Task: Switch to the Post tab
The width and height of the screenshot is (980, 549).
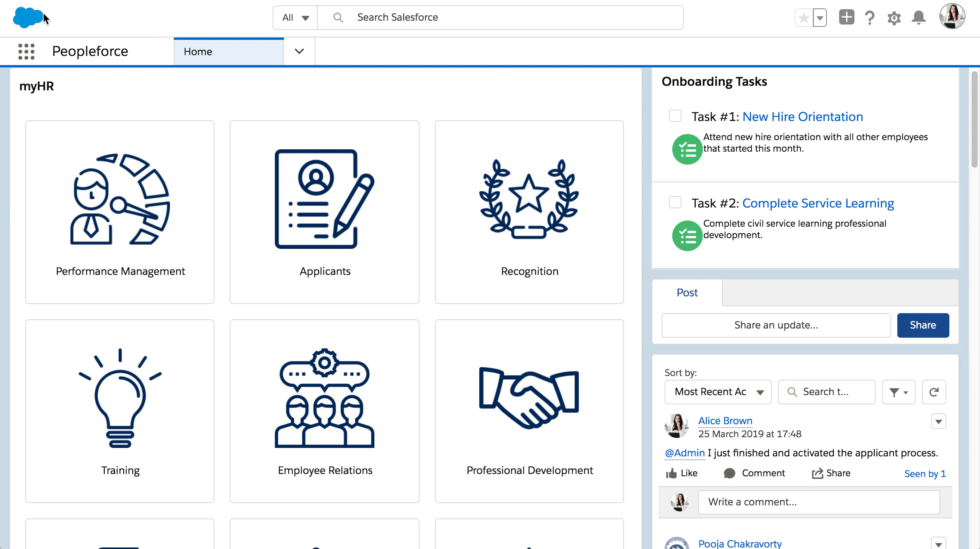Action: coord(687,292)
